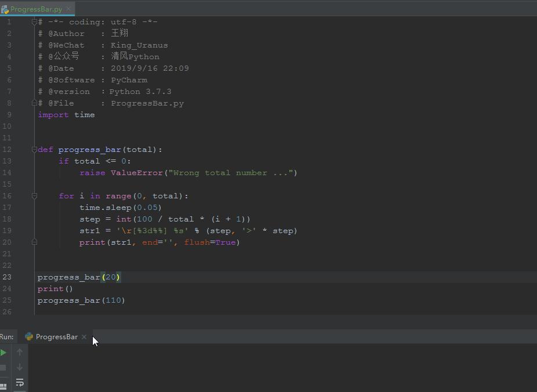The width and height of the screenshot is (537, 392).
Task: Click 'True' on line 20
Action: point(226,242)
